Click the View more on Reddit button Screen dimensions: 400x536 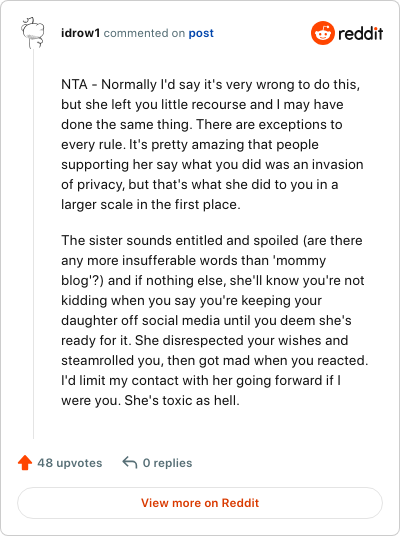pos(200,503)
